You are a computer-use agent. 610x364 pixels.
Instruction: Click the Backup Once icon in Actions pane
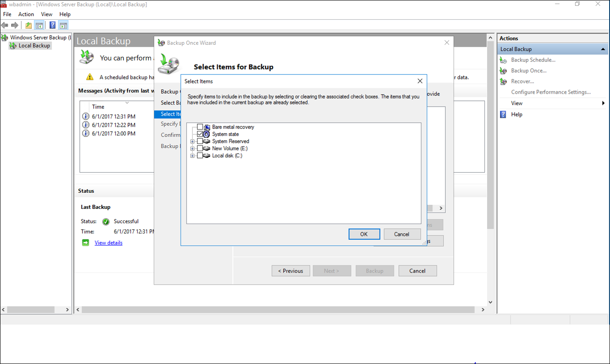coord(504,71)
